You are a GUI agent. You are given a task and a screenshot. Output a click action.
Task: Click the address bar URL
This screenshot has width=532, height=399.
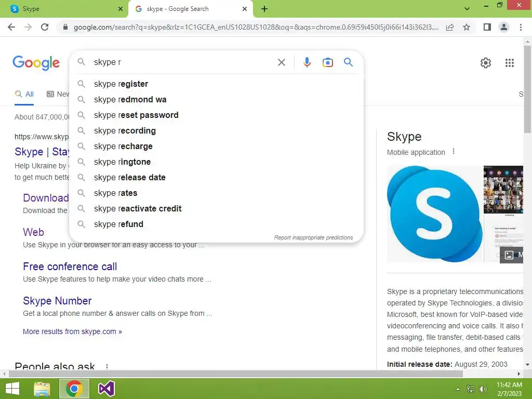click(256, 27)
